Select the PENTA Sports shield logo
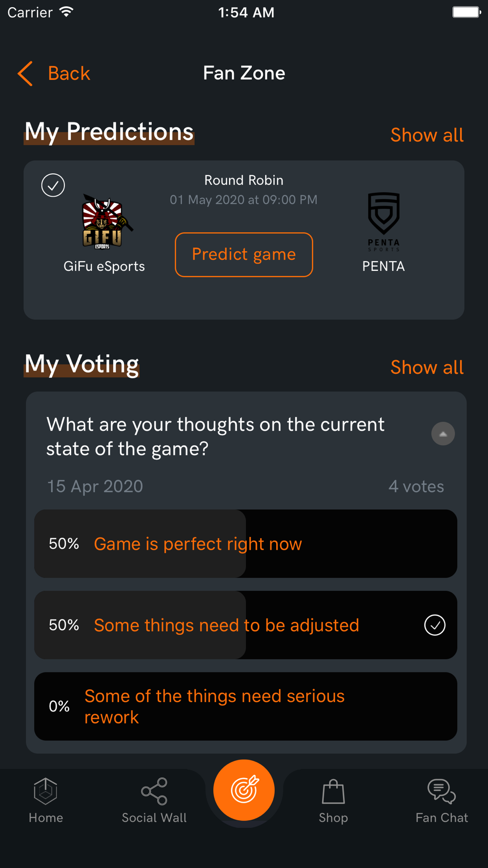Image resolution: width=488 pixels, height=868 pixels. (x=384, y=222)
